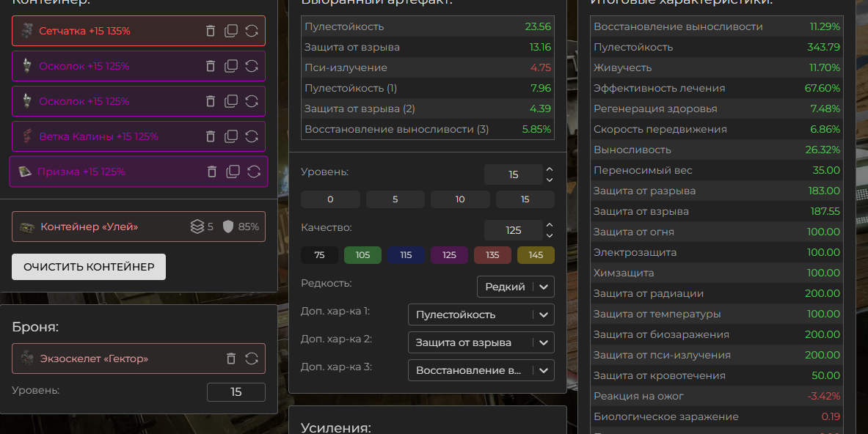Viewport: 868px width, 434px height.
Task: Click the Контейнер «Улей» chest icon
Action: coord(27,227)
